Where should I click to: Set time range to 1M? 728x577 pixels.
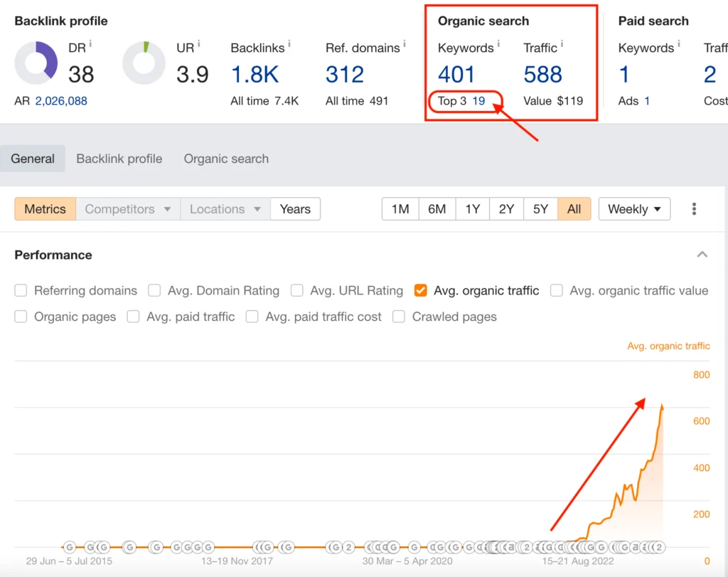click(400, 209)
